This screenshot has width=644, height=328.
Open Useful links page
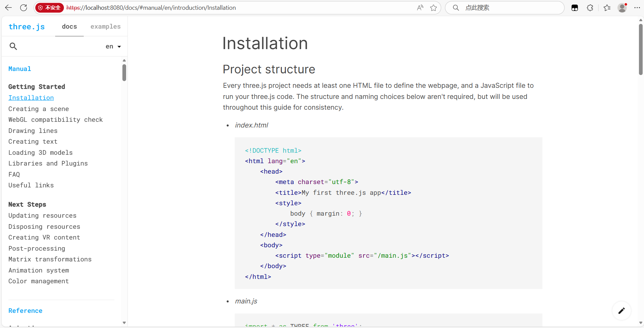[31, 185]
